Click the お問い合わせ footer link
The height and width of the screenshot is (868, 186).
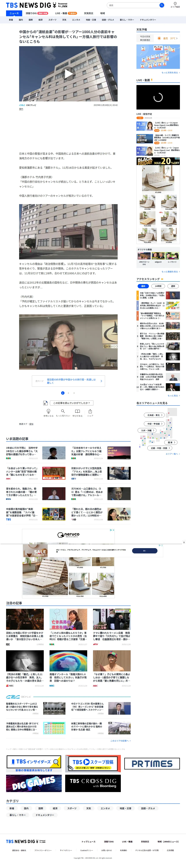tap(106, 850)
